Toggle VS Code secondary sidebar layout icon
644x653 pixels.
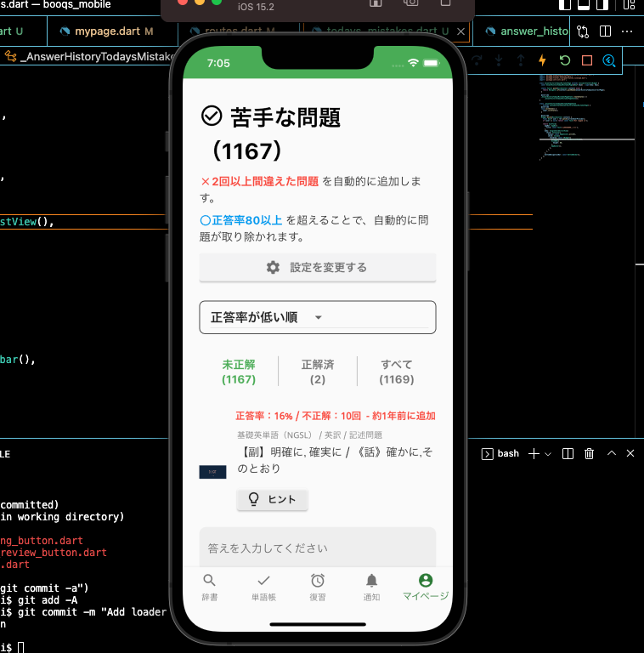coord(603,4)
